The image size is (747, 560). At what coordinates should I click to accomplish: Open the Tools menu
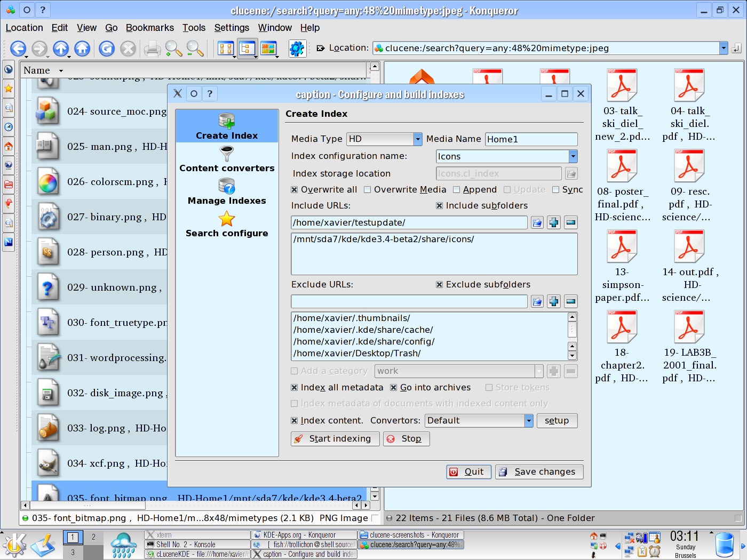[194, 28]
